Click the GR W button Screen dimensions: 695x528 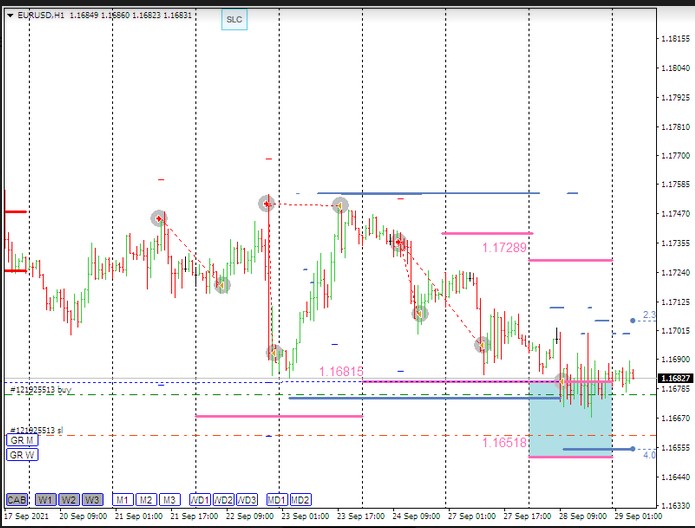pos(21,454)
